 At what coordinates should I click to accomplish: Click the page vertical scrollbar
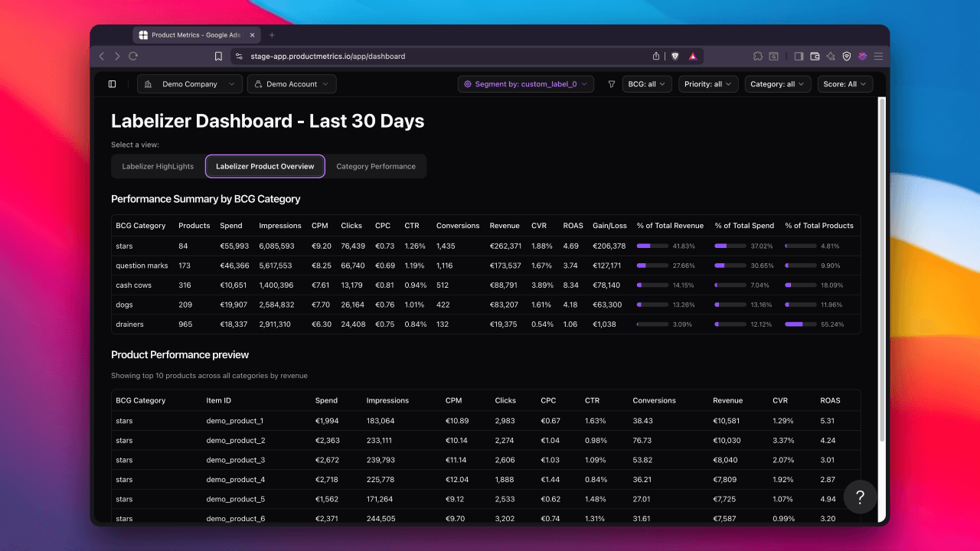[x=882, y=269]
